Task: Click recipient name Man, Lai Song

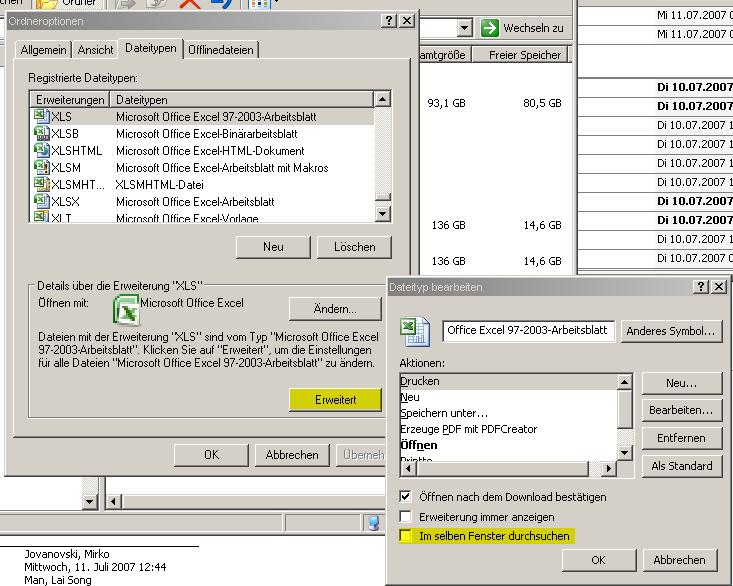Action: point(57,580)
